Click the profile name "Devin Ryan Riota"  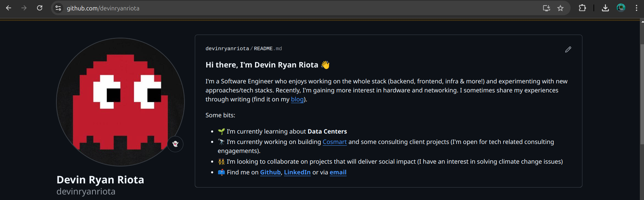click(x=100, y=180)
